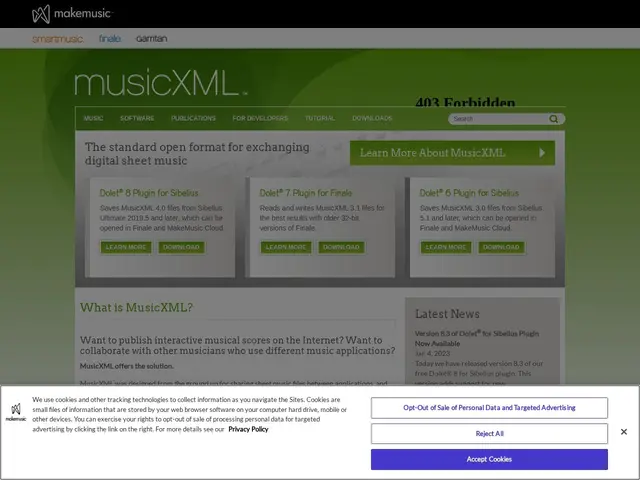Open Version 8.3 of Dolet news headline
The width and height of the screenshot is (640, 480).
[477, 338]
